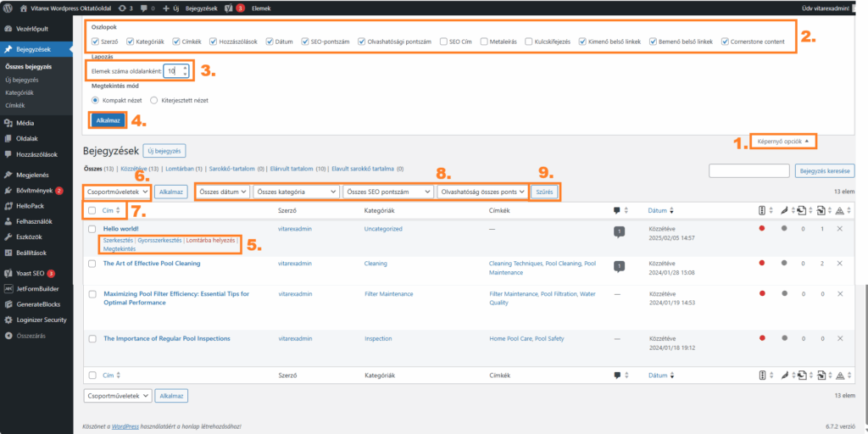The width and height of the screenshot is (868, 434).
Task: Open Média from the sidebar
Action: [25, 123]
